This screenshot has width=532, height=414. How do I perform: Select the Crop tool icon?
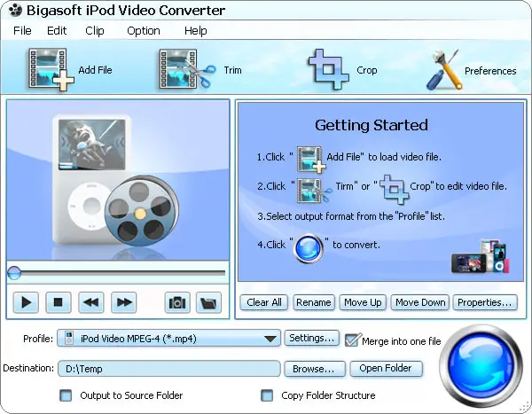[328, 69]
